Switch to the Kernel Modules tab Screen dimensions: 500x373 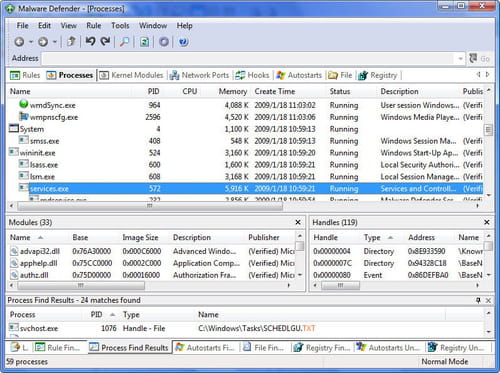coord(131,75)
